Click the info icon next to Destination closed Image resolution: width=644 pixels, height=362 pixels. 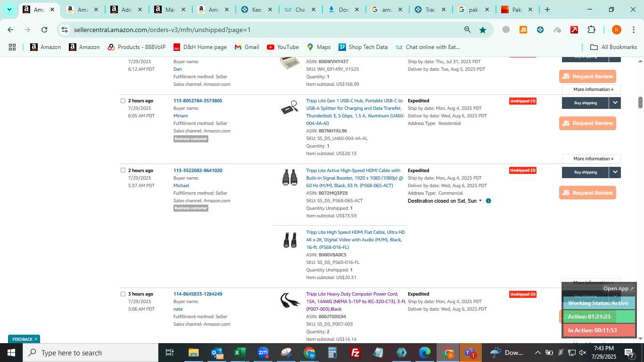tap(488, 201)
